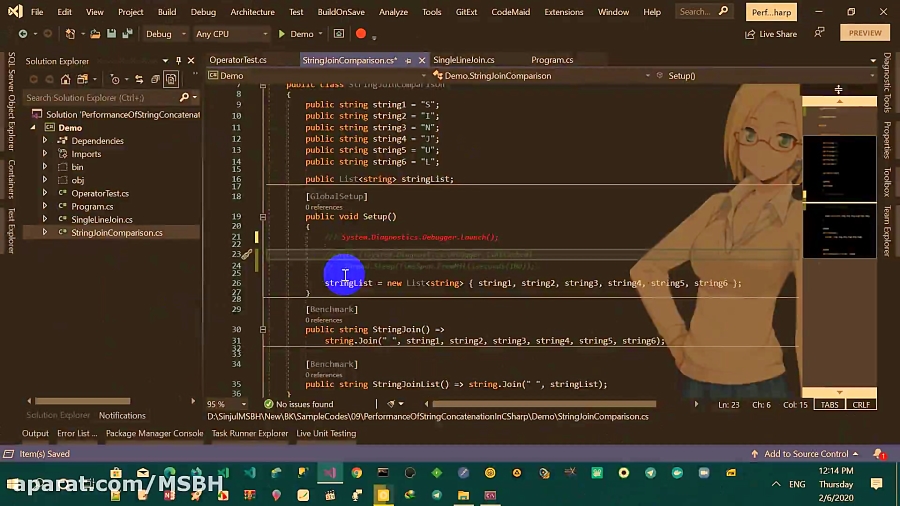Image resolution: width=900 pixels, height=506 pixels.
Task: Open the Output panel tab
Action: (35, 433)
